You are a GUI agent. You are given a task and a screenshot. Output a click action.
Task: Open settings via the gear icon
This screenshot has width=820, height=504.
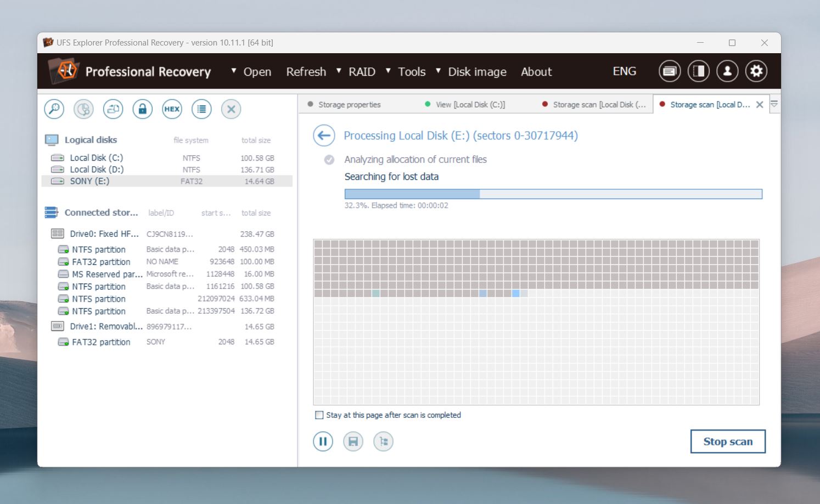pos(756,71)
